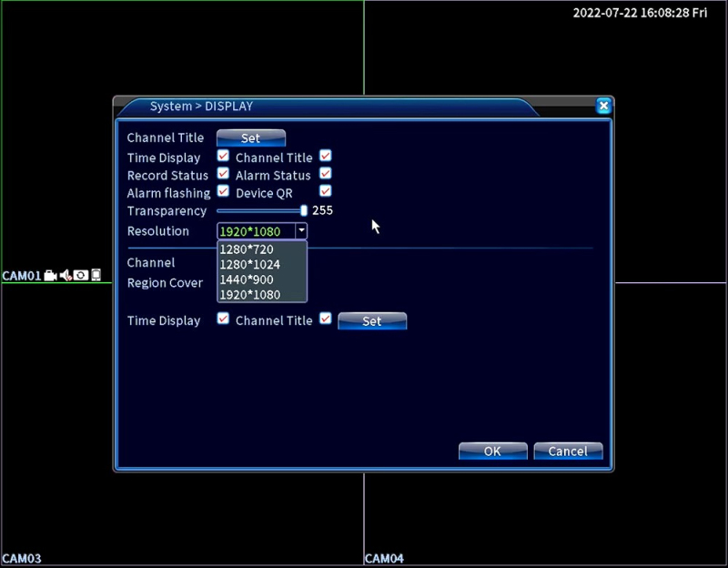Screen dimensions: 728x568
Task: Click the Set button beside Channel Title
Action: click(x=251, y=138)
